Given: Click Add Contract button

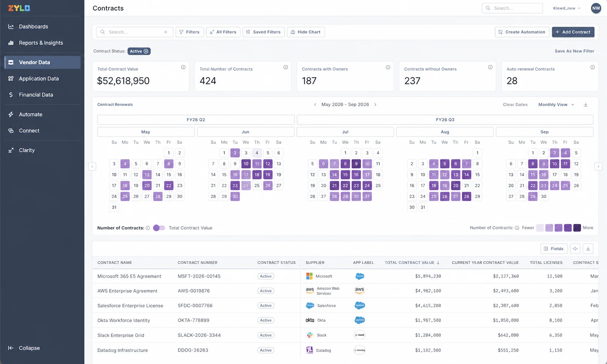Looking at the screenshot, I should (573, 32).
